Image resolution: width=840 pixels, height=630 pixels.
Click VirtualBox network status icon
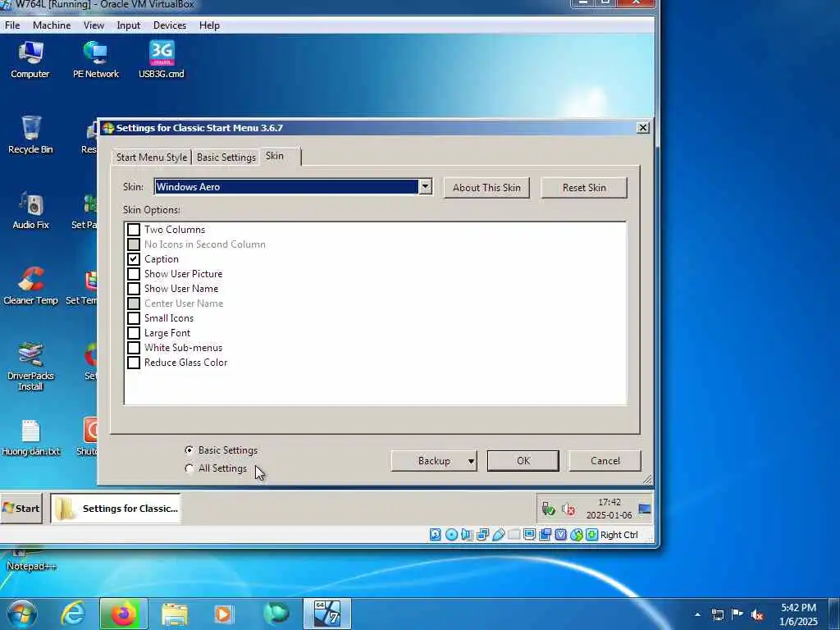coord(482,535)
